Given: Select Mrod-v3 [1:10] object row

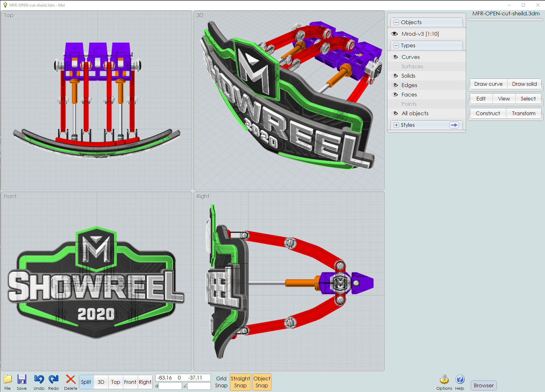Looking at the screenshot, I should 427,34.
